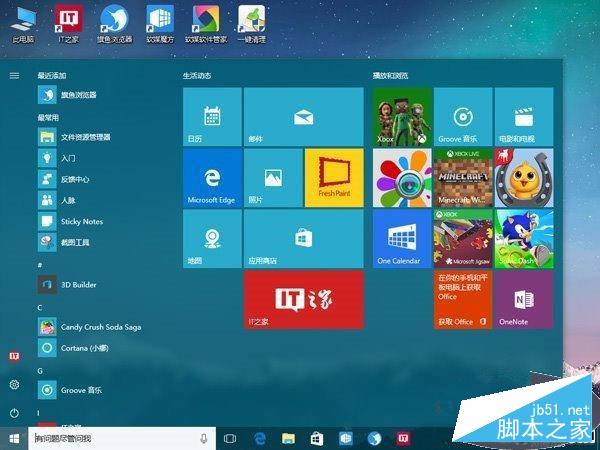Click the microphone in search box
Viewport: 600px width, 450px height.
pyautogui.click(x=204, y=439)
